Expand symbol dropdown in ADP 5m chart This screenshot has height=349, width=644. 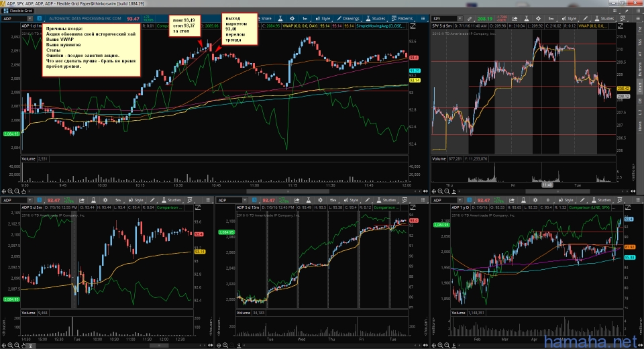point(30,200)
